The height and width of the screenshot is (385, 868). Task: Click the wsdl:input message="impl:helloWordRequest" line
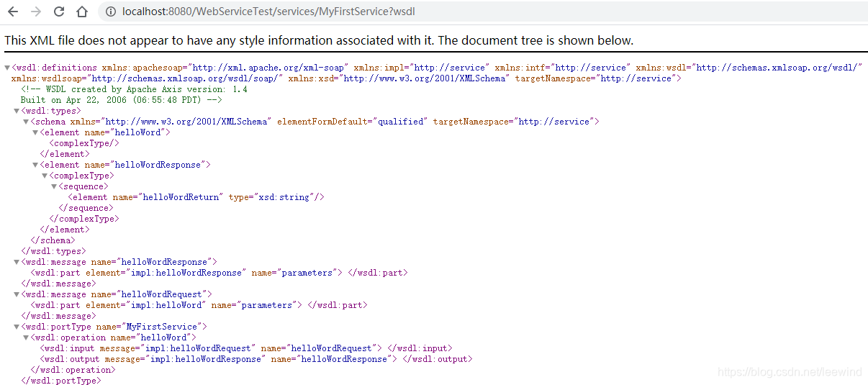pos(246,348)
